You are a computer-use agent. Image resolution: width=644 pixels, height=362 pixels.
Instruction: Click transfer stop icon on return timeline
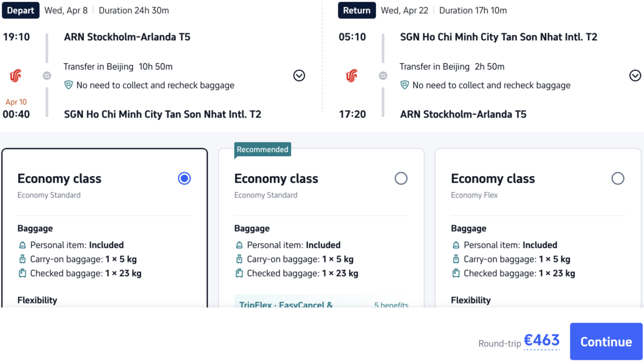[383, 75]
